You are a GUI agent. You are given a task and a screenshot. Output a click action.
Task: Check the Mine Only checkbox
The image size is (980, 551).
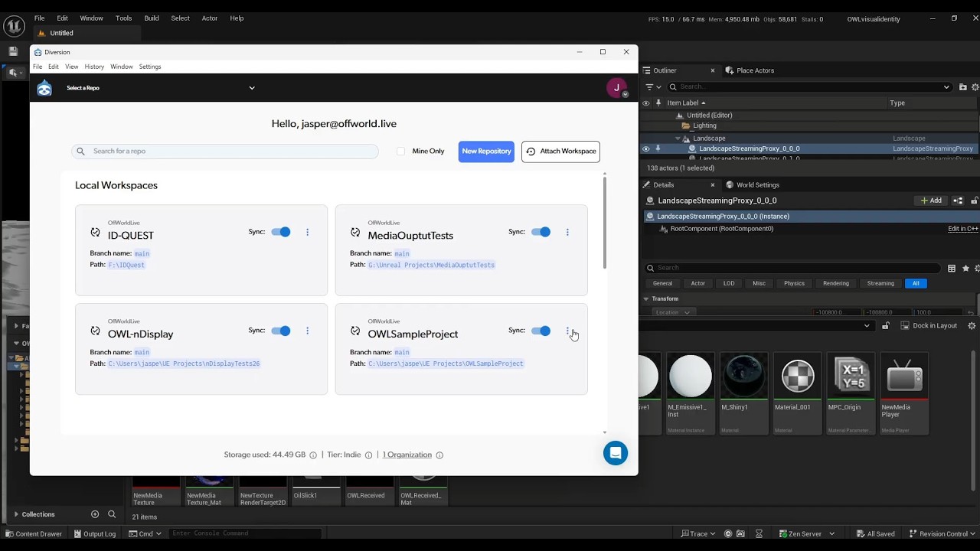400,151
